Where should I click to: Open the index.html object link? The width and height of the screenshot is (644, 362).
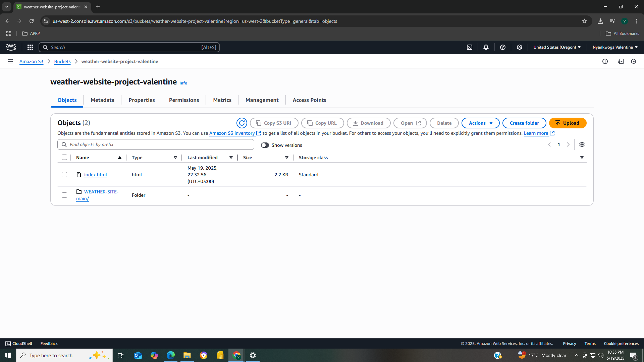pos(96,175)
